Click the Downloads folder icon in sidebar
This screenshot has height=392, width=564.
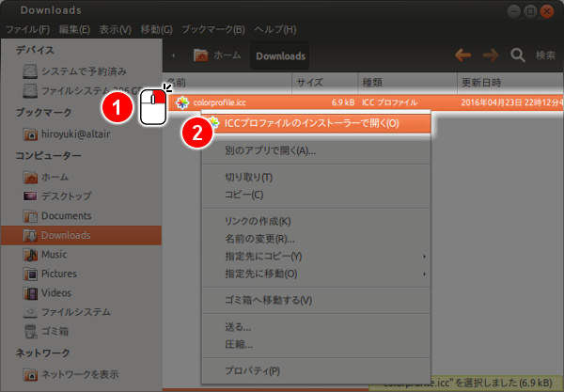click(31, 236)
